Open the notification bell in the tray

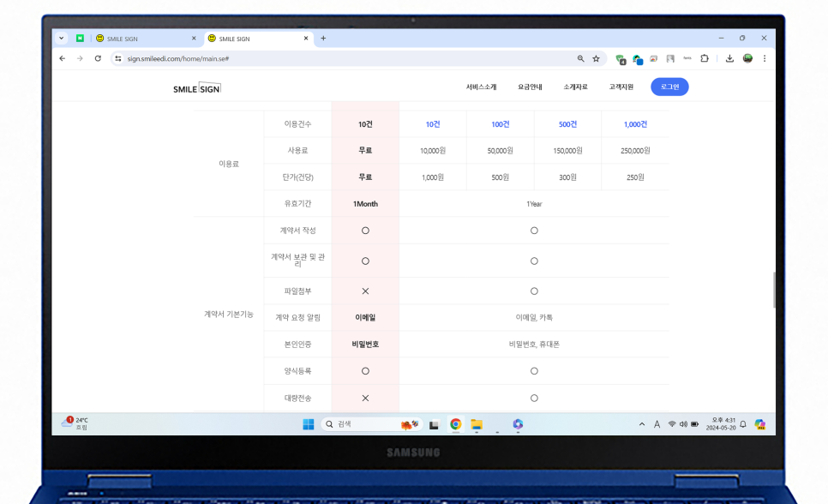(743, 424)
